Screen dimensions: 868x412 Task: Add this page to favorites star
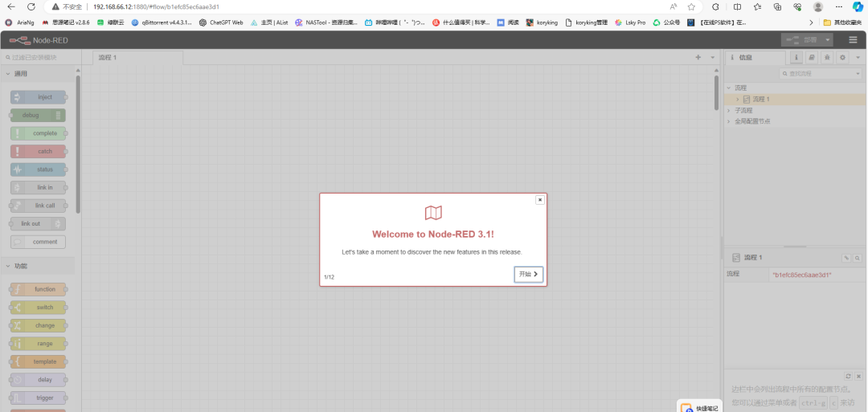click(x=691, y=6)
